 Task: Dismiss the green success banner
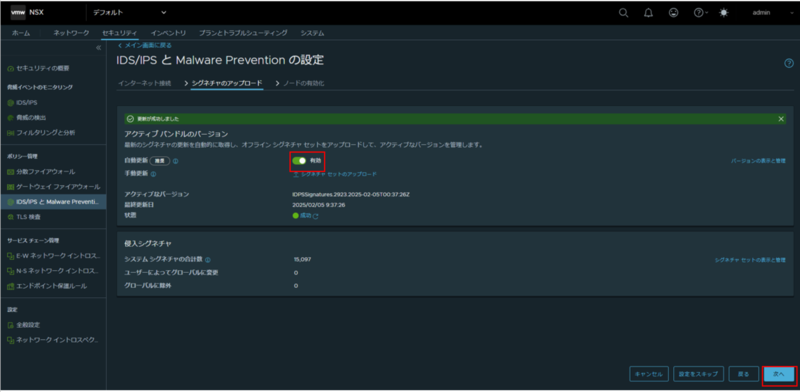(781, 118)
